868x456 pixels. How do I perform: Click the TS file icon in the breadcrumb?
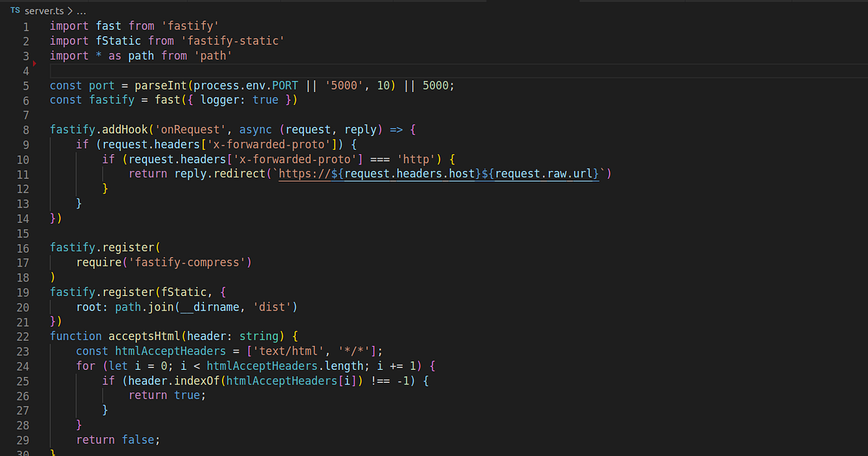point(14,10)
